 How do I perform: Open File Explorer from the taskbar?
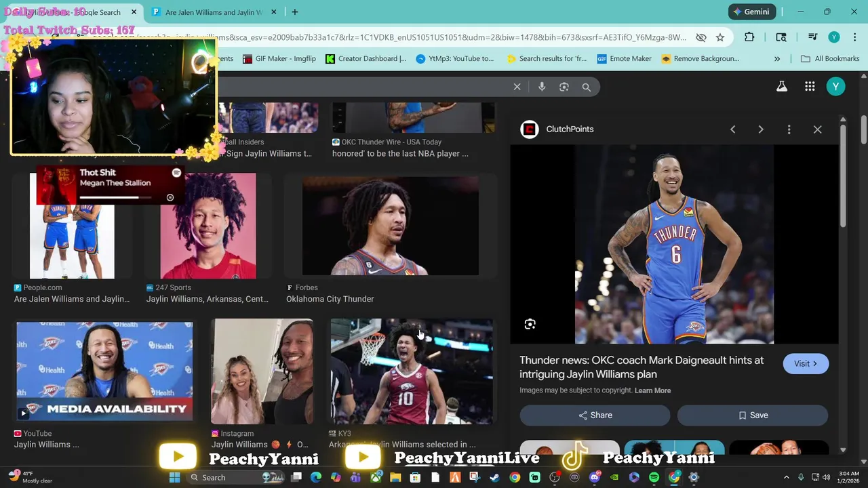395,477
